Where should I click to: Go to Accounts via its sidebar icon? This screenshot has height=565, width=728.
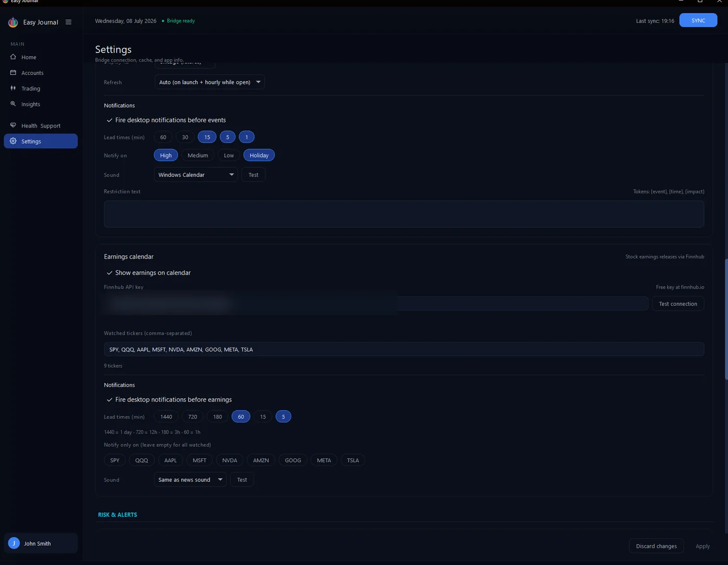[13, 72]
